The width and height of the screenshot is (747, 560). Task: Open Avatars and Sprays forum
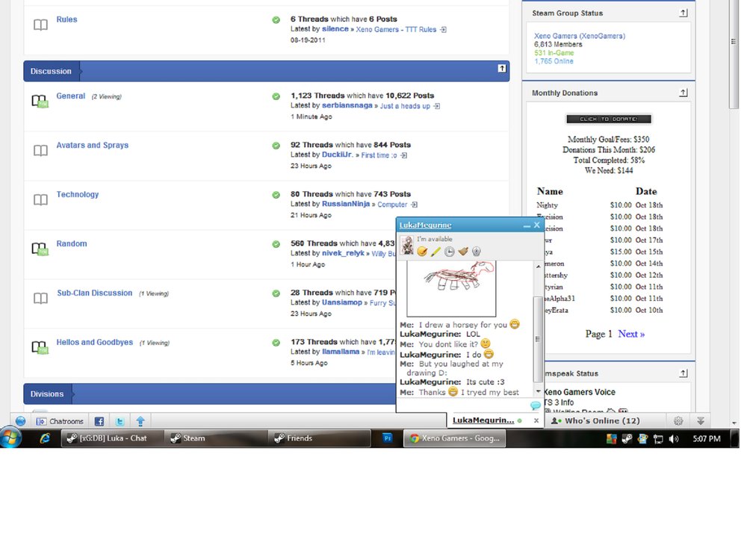coord(93,146)
